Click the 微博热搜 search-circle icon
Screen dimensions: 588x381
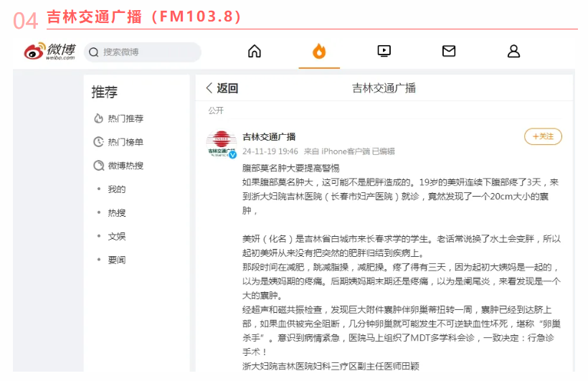click(99, 166)
